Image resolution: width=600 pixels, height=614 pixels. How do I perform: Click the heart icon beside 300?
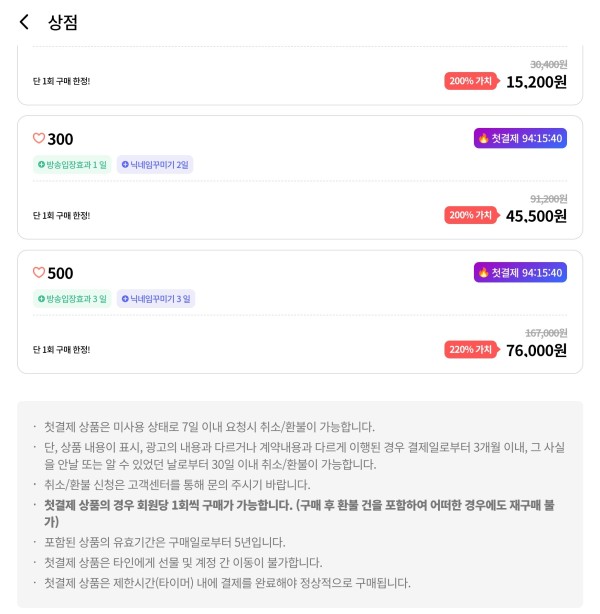coord(39,138)
